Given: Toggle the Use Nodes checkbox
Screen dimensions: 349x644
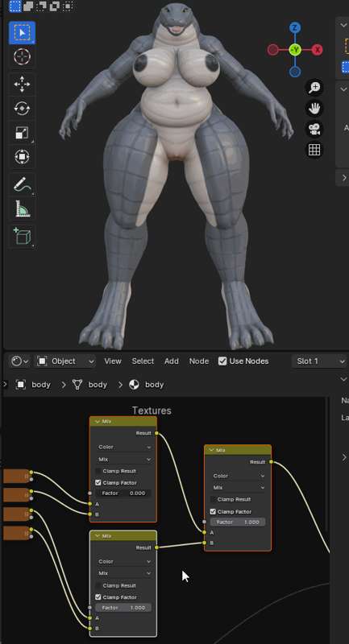Looking at the screenshot, I should click(222, 361).
